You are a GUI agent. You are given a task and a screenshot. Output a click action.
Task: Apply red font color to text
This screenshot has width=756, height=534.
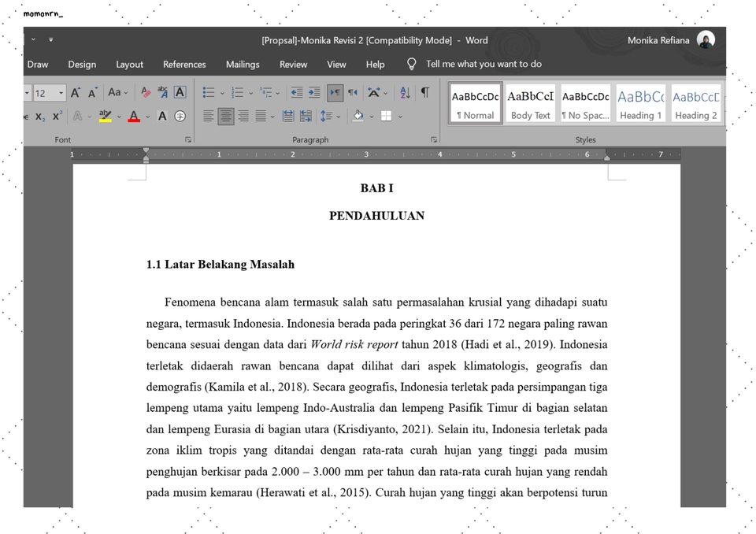pos(133,115)
